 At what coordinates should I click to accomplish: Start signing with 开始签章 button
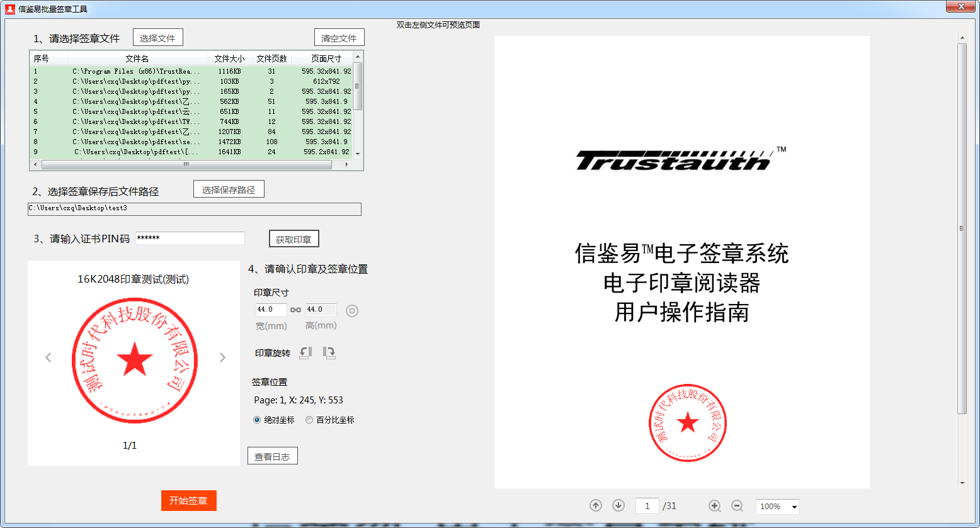[188, 500]
